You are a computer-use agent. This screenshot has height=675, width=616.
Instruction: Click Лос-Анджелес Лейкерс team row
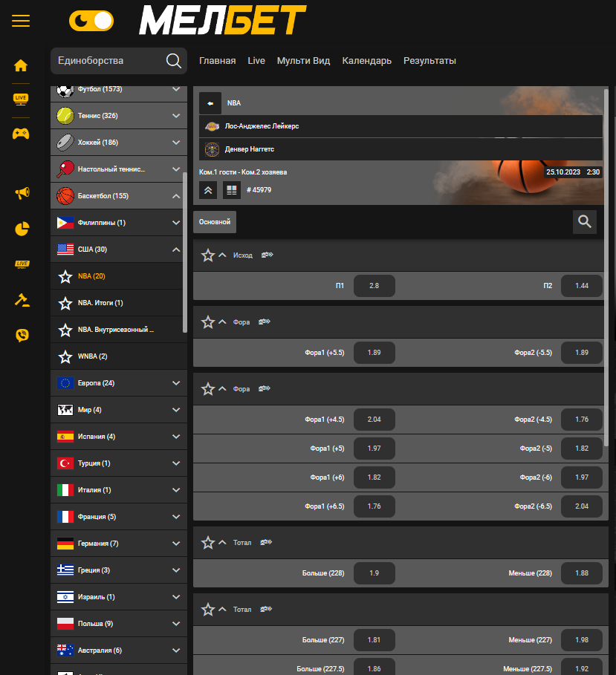tap(401, 126)
